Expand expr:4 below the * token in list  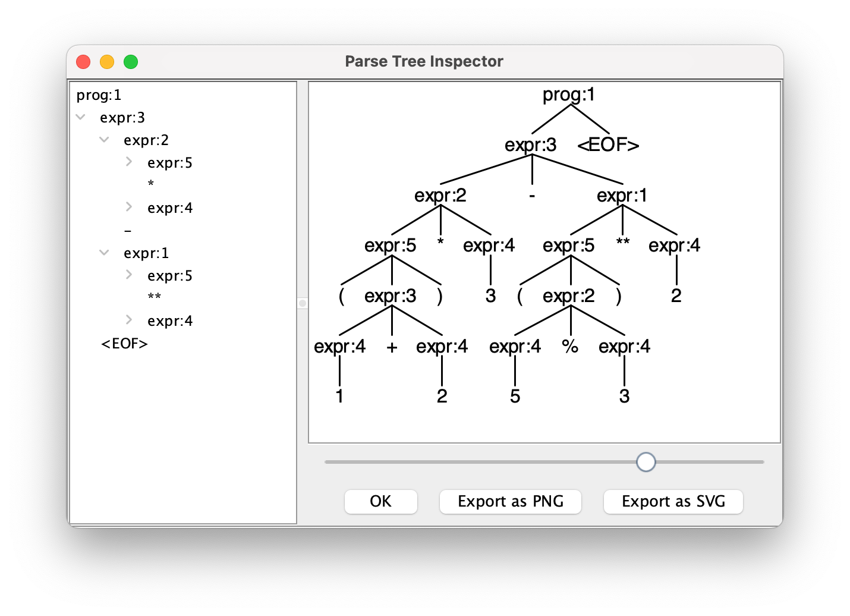click(129, 207)
